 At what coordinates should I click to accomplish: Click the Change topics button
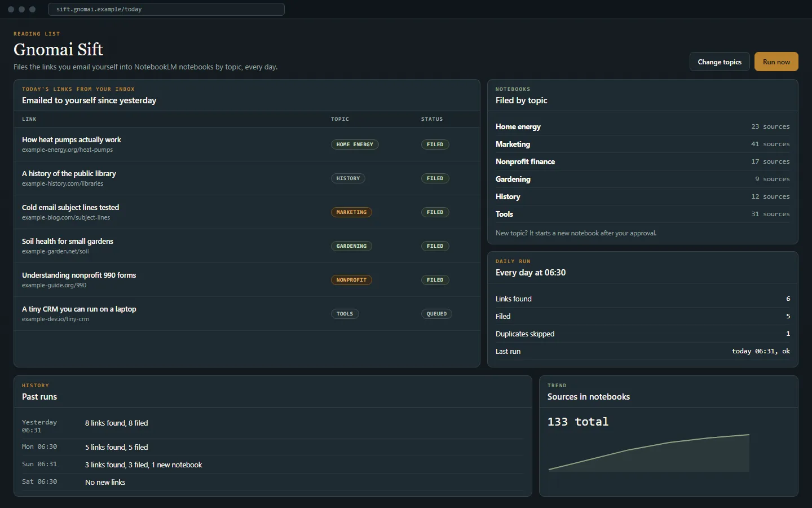tap(720, 62)
